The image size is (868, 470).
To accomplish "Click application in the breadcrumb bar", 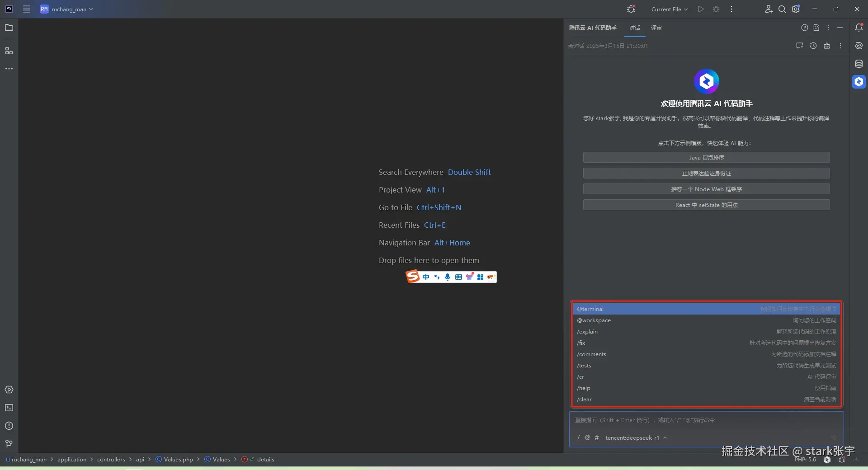I will pyautogui.click(x=72, y=460).
